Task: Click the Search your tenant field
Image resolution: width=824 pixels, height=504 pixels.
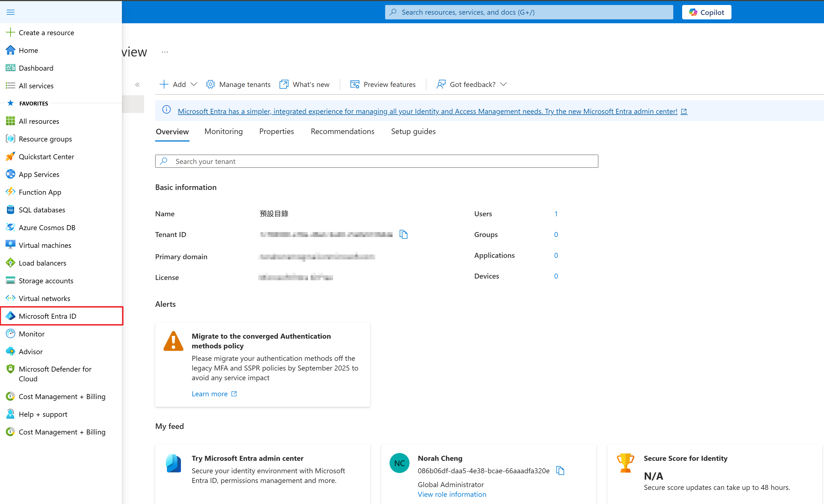Action: (x=376, y=161)
